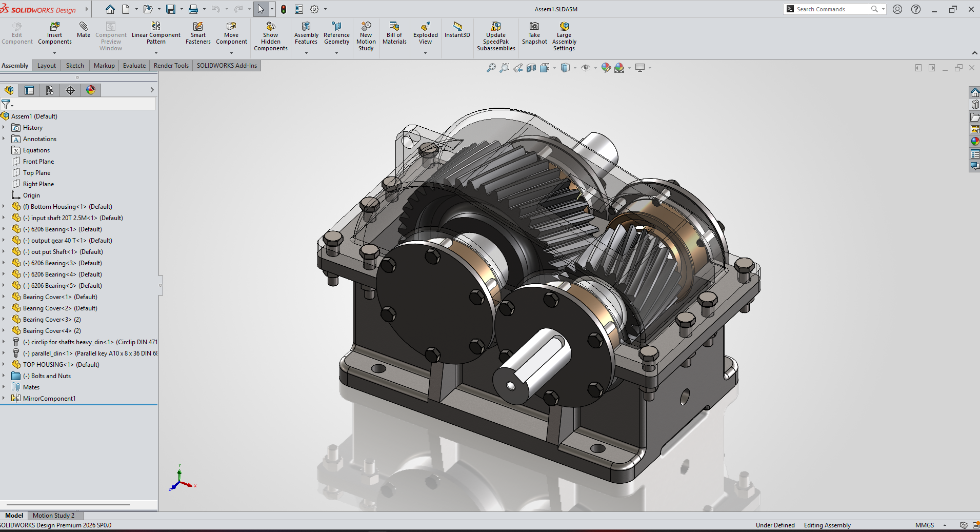This screenshot has height=532, width=980.
Task: Switch to the Motion Study 2 tab
Action: click(53, 516)
